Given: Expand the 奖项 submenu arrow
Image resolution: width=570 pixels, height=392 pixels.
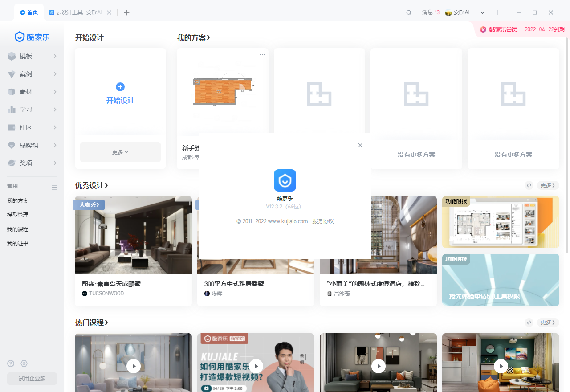Looking at the screenshot, I should [55, 163].
